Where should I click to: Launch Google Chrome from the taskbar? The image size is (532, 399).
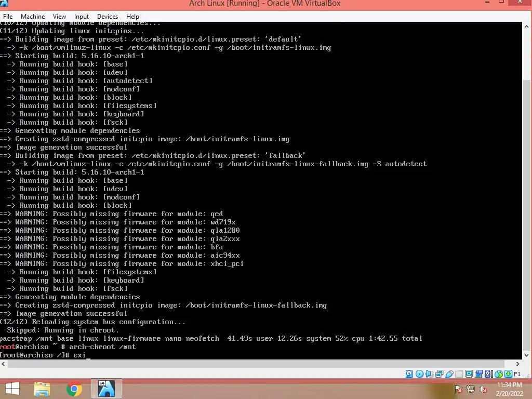coord(74,389)
